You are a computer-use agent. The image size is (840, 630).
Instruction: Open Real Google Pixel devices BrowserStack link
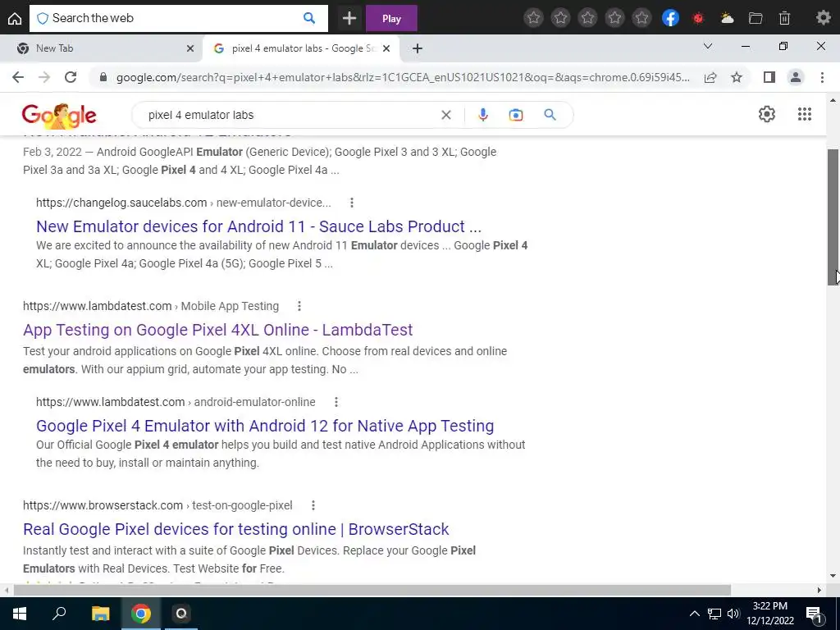[235, 529]
